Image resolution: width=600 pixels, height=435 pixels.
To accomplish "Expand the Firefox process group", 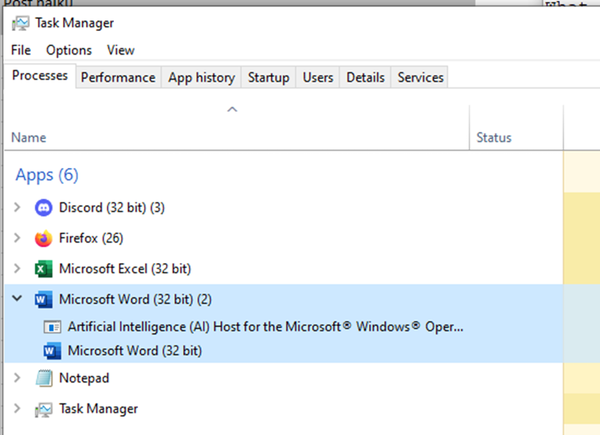I will (16, 239).
